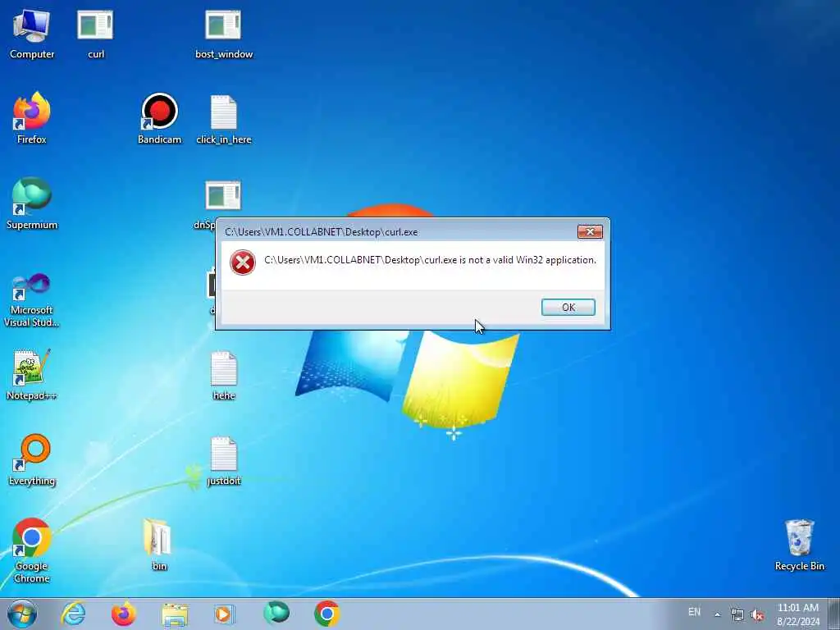Select the bost_window desktop icon
Screen dimensions: 840x630
coord(223,34)
